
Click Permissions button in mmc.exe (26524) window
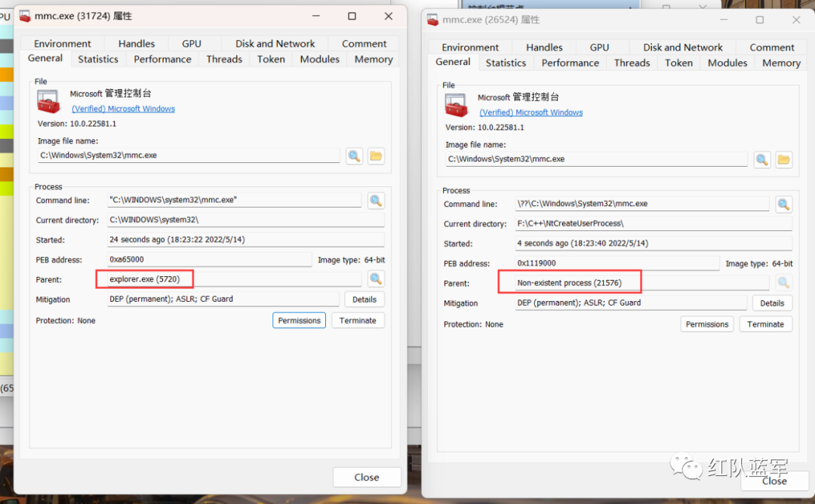pyautogui.click(x=707, y=324)
